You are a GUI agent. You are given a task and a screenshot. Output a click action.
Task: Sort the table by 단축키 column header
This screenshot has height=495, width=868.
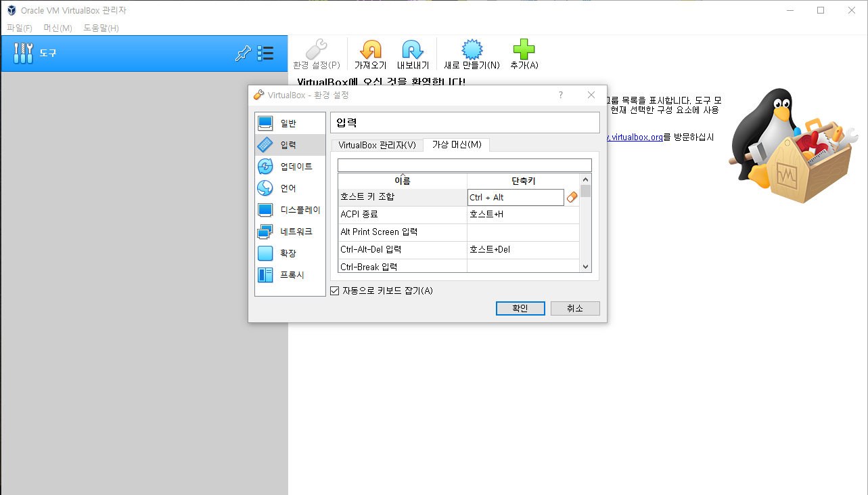coord(523,181)
